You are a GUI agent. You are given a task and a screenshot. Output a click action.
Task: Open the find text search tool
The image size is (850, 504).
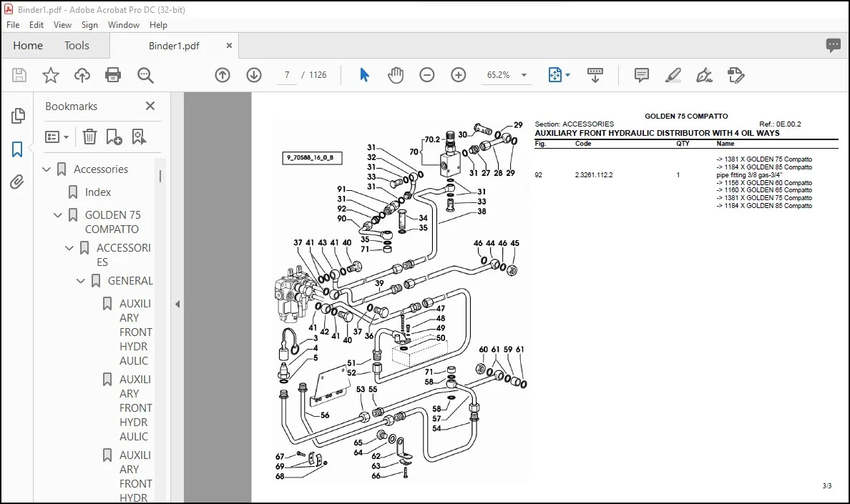(x=145, y=75)
